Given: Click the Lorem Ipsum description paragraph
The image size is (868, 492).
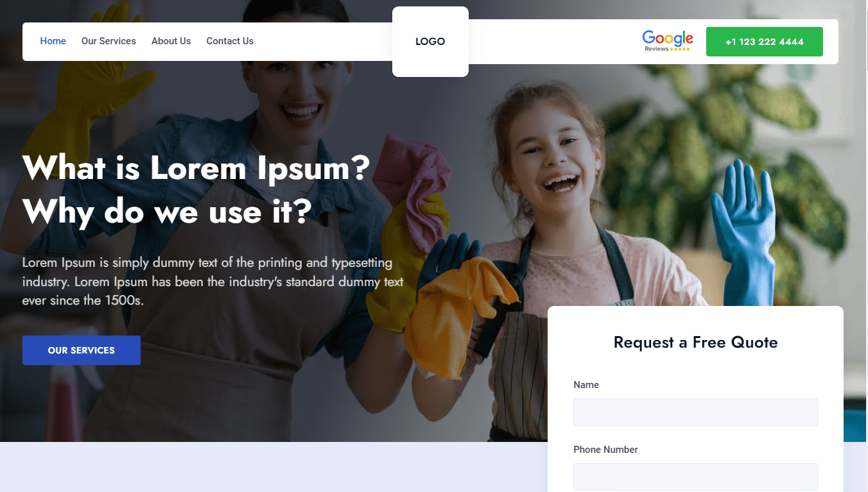Looking at the screenshot, I should pos(213,282).
